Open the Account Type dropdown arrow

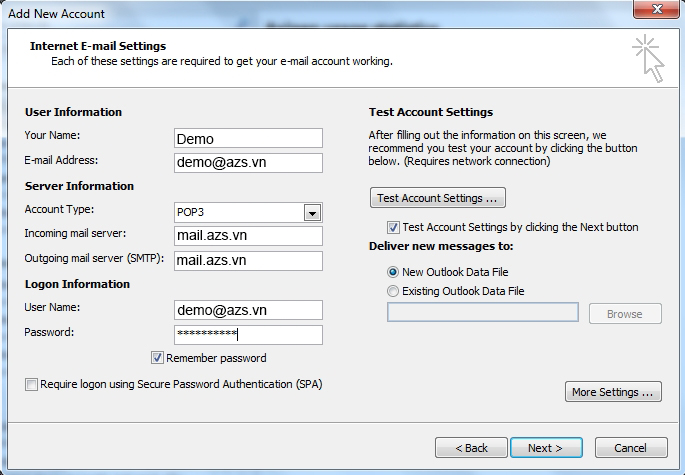click(312, 213)
